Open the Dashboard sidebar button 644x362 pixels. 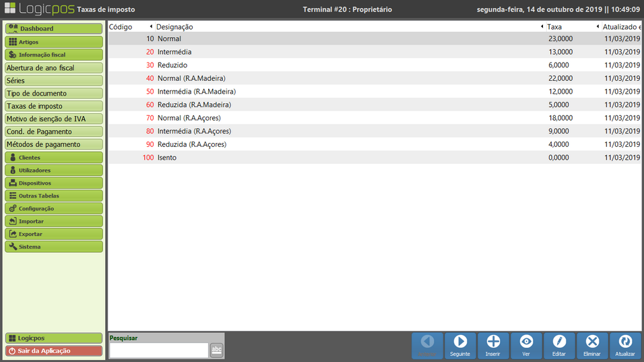click(x=54, y=29)
